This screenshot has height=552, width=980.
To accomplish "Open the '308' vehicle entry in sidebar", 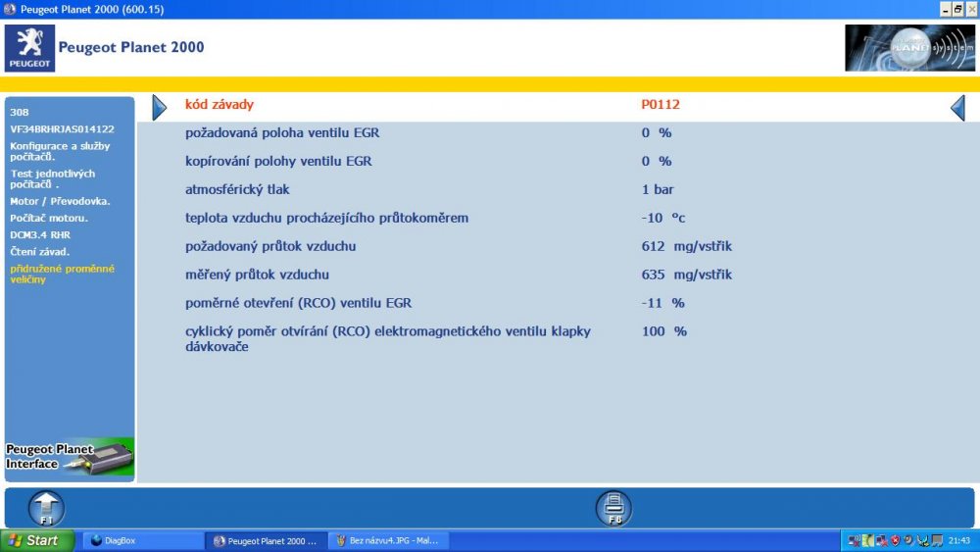I will point(20,113).
